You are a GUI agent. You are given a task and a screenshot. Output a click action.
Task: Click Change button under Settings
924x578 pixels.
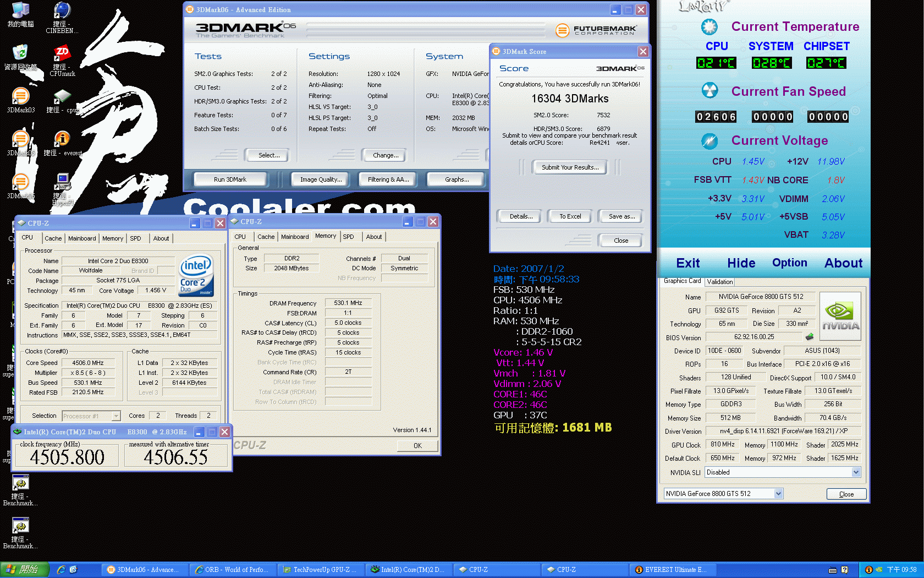[386, 155]
